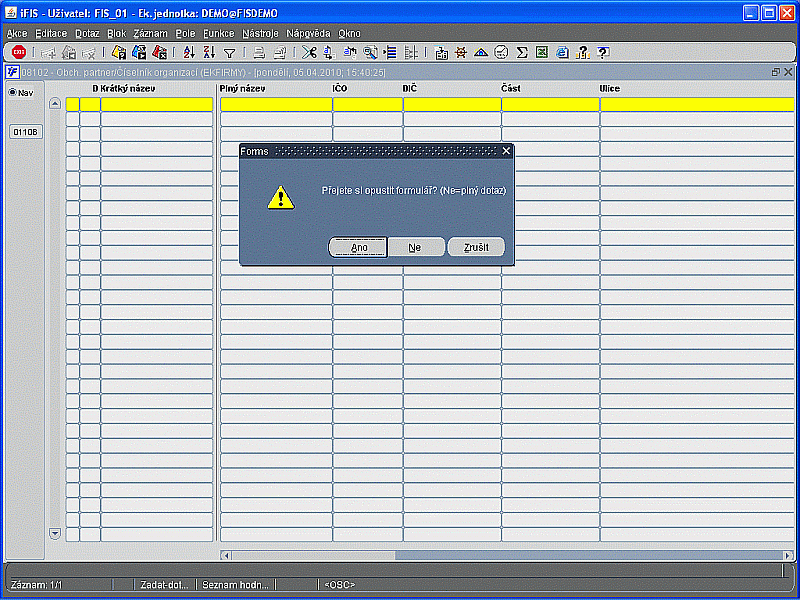The image size is (800, 600).
Task: Click the gray tree-structure icon
Action: [411, 52]
